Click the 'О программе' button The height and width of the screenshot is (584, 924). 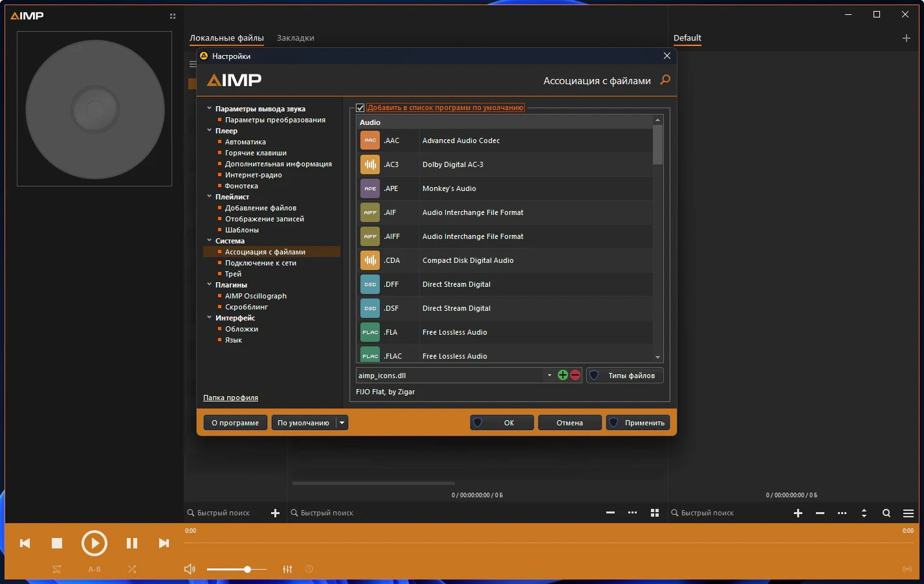pos(235,423)
